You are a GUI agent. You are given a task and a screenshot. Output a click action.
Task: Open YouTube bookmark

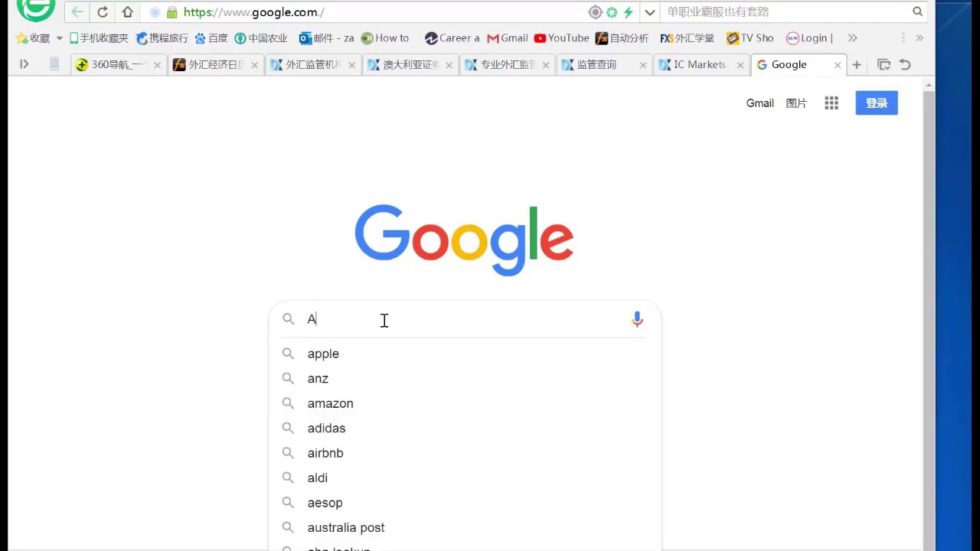[x=562, y=38]
